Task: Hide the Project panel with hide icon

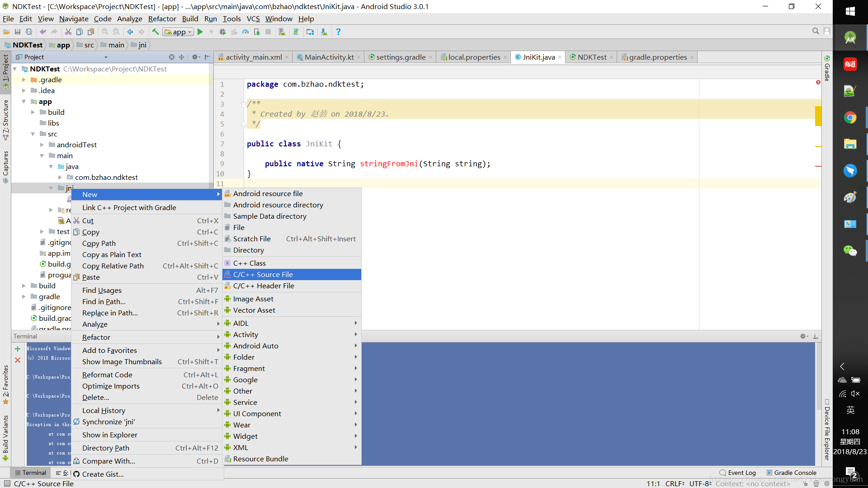Action: coord(207,57)
